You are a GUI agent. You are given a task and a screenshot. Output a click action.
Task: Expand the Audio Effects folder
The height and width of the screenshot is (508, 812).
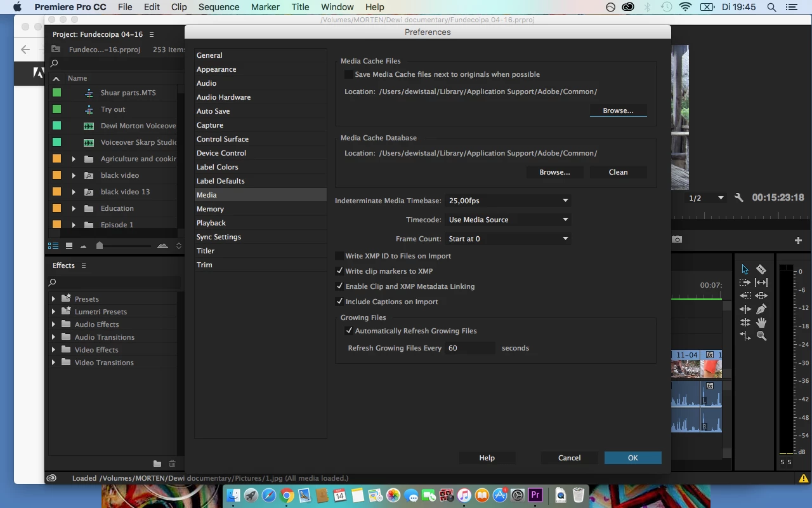click(x=53, y=324)
